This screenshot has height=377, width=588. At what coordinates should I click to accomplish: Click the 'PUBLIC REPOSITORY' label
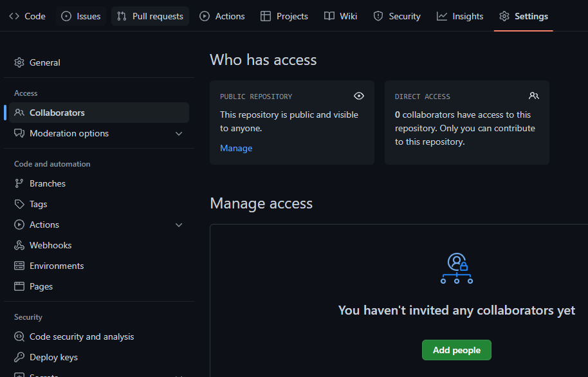pyautogui.click(x=256, y=97)
